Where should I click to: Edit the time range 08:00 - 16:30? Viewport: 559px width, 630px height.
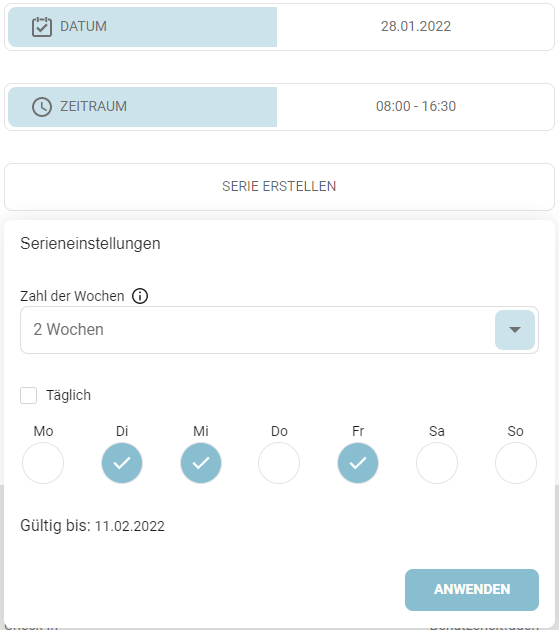click(416, 106)
